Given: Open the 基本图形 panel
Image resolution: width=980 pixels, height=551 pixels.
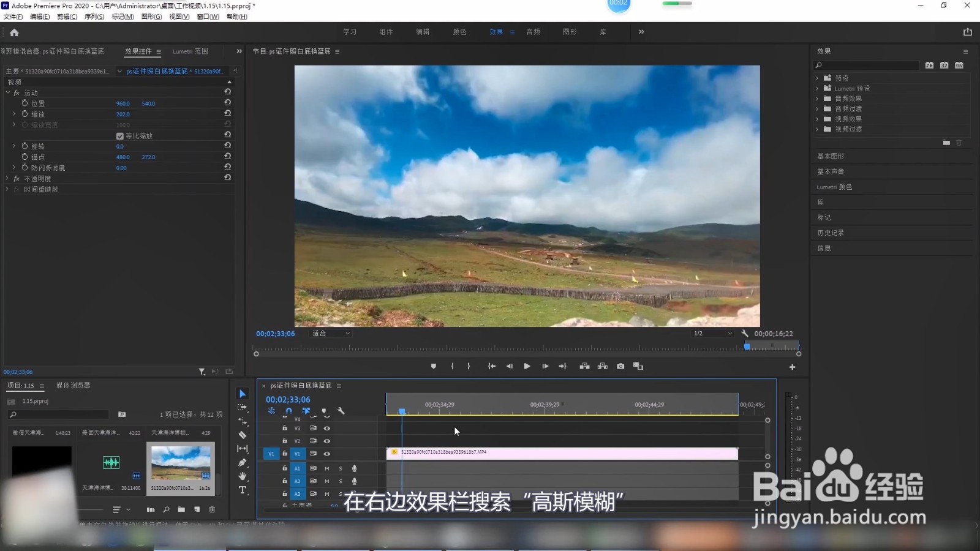Looking at the screenshot, I should pos(831,156).
